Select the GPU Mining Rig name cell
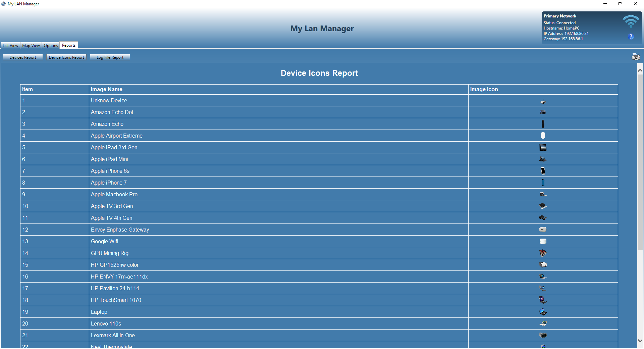 [x=278, y=253]
